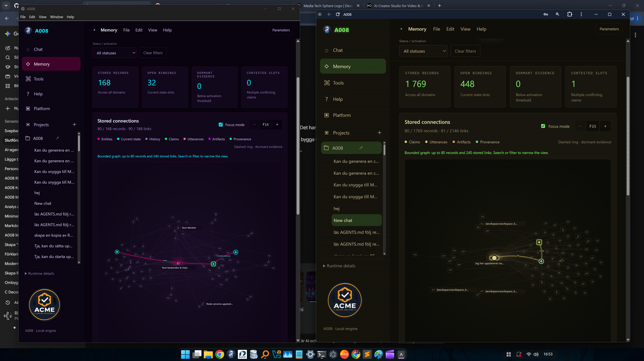Uncheck Focus mode in right window
This screenshot has height=361, width=644.
[x=543, y=126]
